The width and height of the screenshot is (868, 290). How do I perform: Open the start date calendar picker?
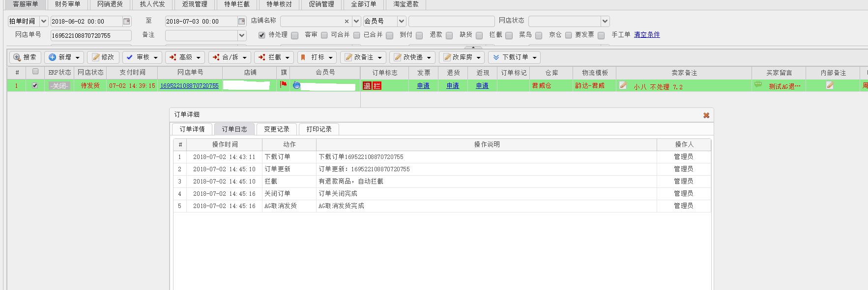point(127,21)
